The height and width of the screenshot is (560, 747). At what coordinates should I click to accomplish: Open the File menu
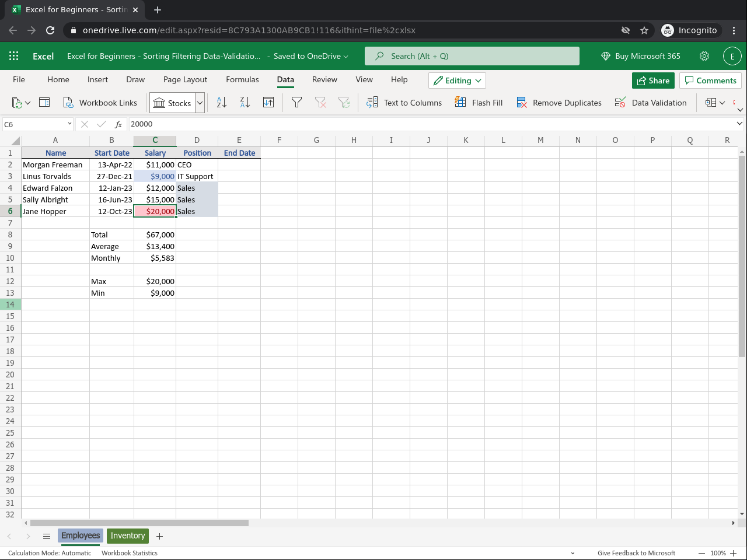pos(19,79)
